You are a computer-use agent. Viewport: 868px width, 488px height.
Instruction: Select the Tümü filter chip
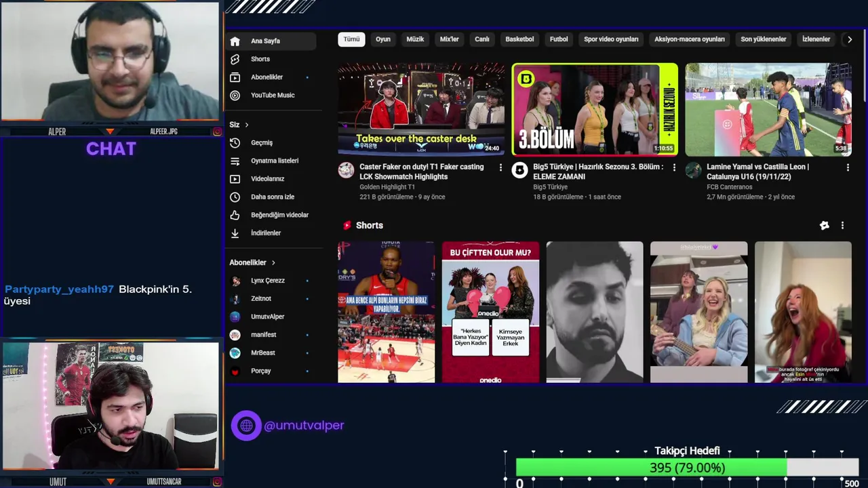351,39
